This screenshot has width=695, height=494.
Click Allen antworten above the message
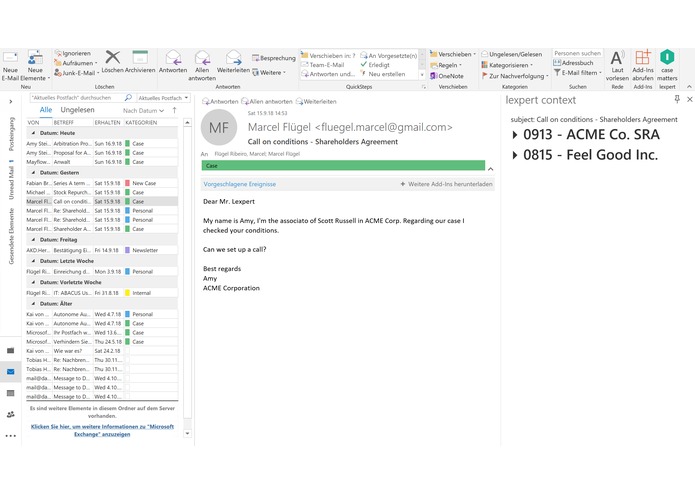point(267,101)
